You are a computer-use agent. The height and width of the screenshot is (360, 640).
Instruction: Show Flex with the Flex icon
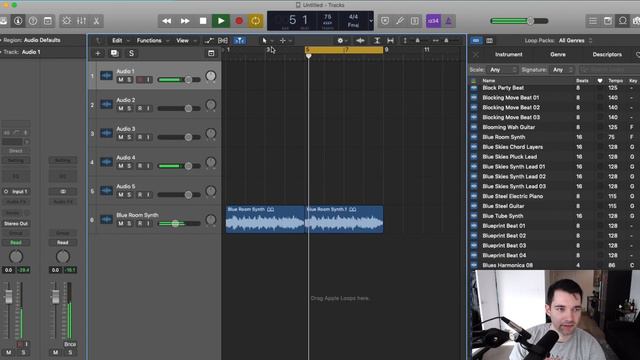point(223,40)
